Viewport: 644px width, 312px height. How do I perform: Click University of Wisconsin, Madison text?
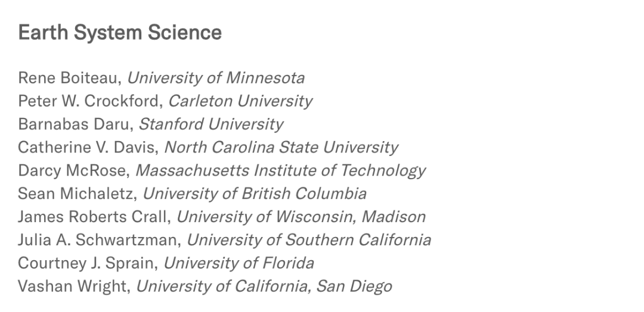point(301,217)
